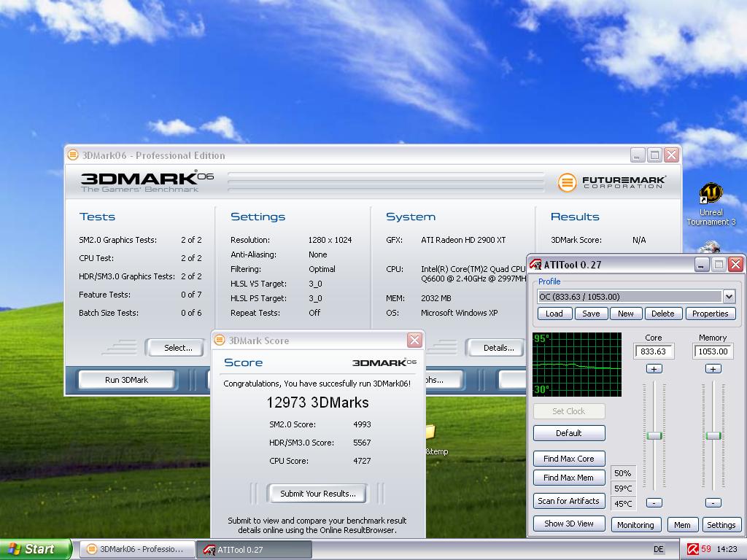Open the Windows Start menu
The width and height of the screenshot is (747, 560).
35,549
